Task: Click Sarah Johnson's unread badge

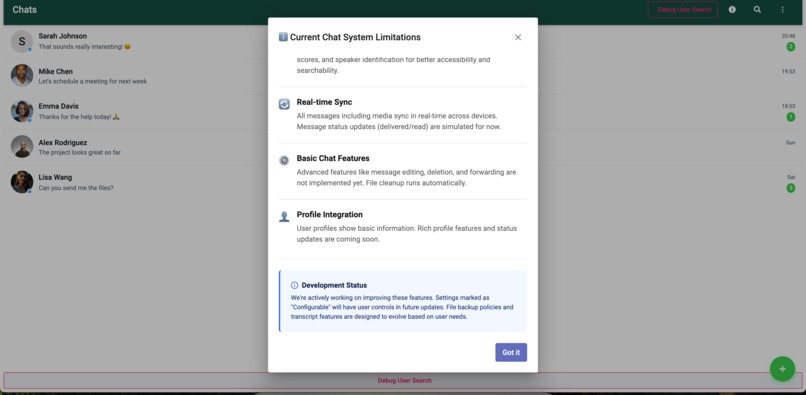Action: [x=791, y=47]
